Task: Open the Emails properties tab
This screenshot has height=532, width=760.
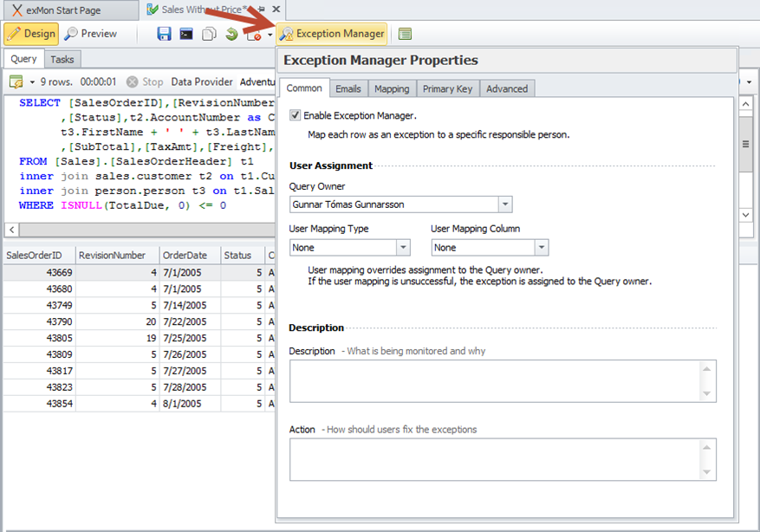Action: [x=348, y=88]
